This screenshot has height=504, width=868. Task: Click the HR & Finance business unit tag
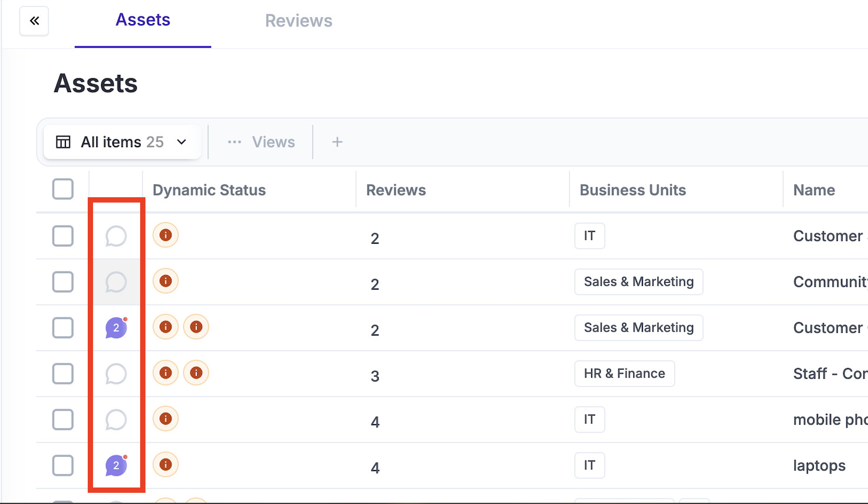(624, 374)
